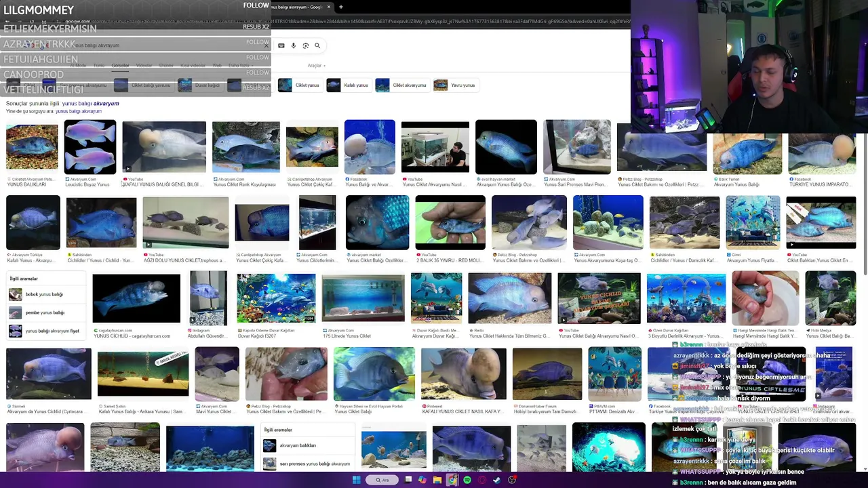Click the magnifier search button in search bar
Screen dimensions: 868x488
(317, 45)
